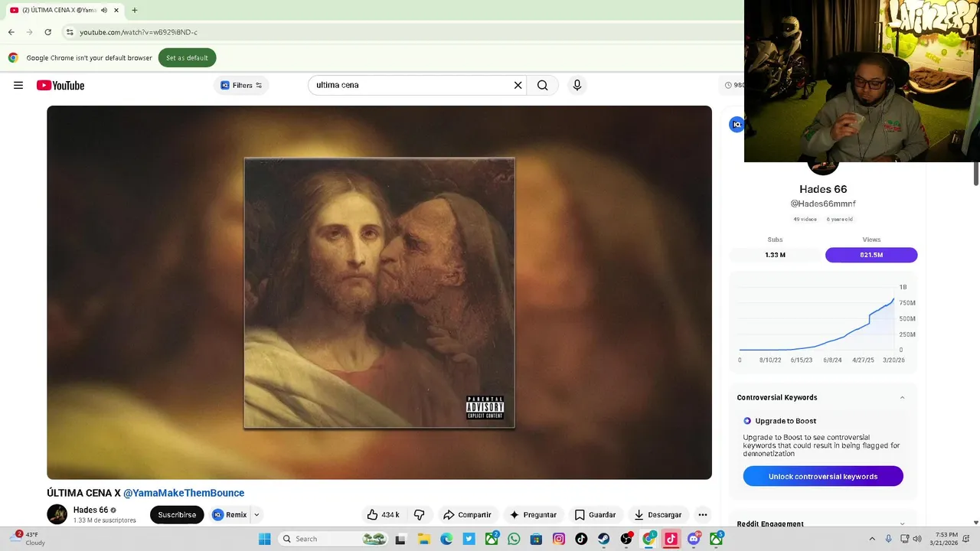The width and height of the screenshot is (980, 551).
Task: Open WhatsApp from the taskbar
Action: (x=514, y=539)
